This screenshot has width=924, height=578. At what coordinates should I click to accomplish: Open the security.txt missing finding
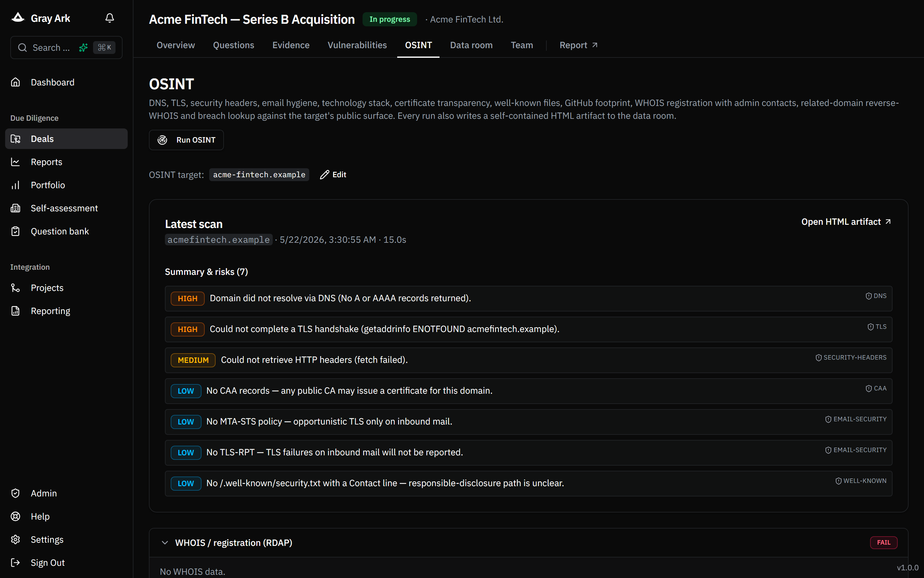click(x=528, y=484)
